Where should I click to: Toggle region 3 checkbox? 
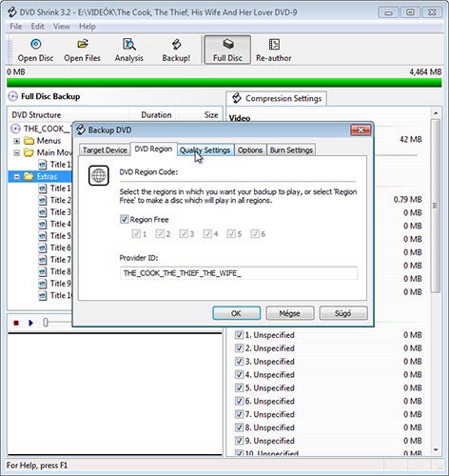point(184,234)
